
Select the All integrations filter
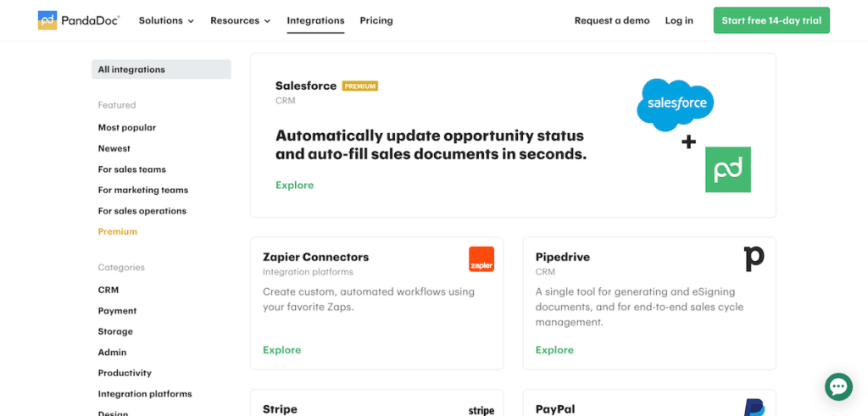pos(161,69)
